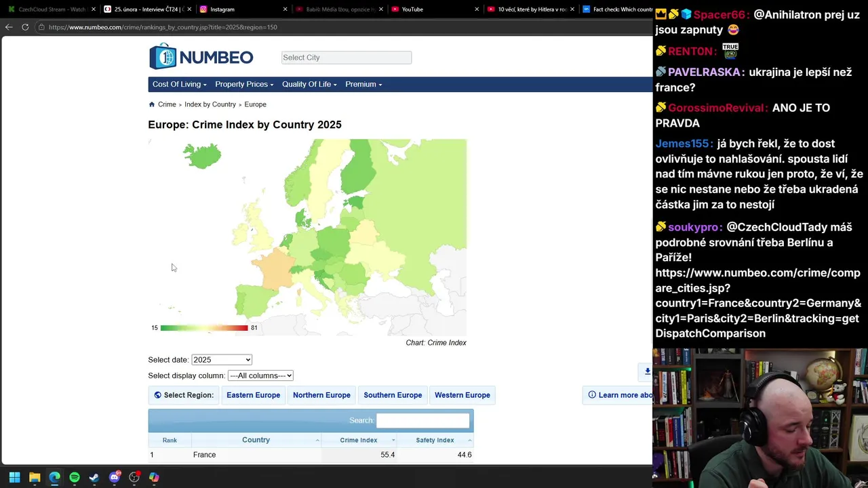Screen dimensions: 868x488
Task: Open Copilot from the taskbar
Action: 154,477
